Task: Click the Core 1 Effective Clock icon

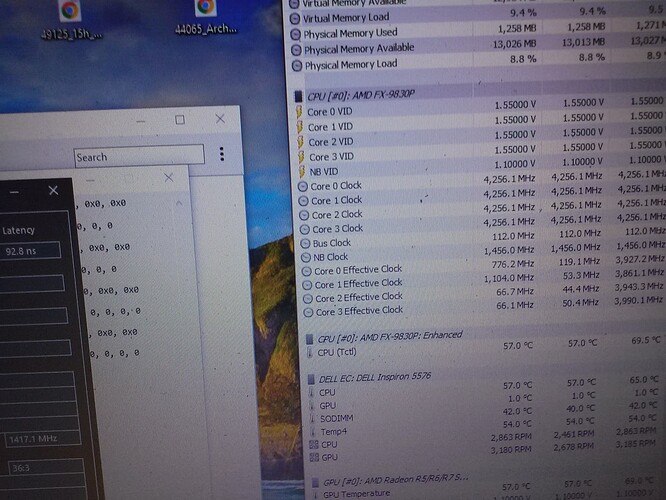Action: click(x=308, y=285)
